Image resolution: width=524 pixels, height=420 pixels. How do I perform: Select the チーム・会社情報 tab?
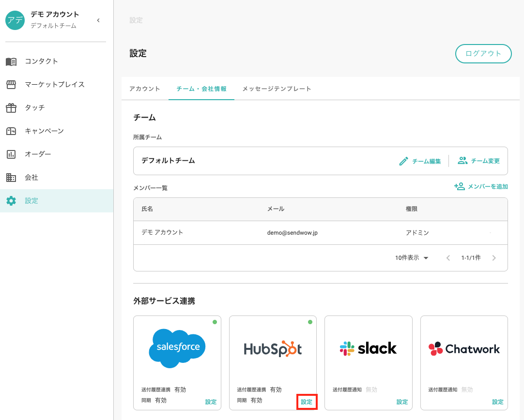pos(201,89)
